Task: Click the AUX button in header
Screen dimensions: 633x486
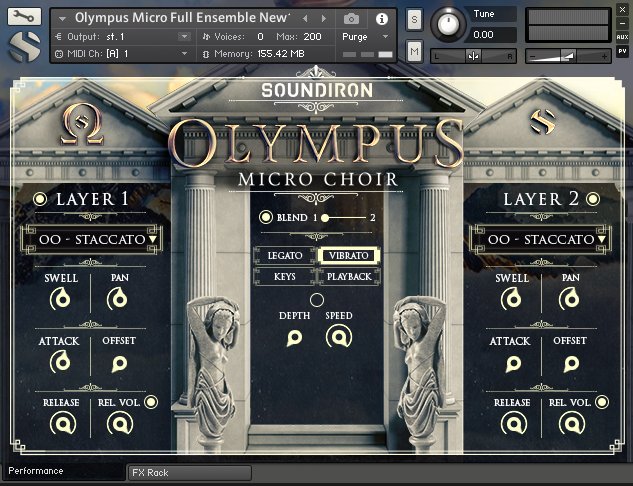Action: point(623,34)
